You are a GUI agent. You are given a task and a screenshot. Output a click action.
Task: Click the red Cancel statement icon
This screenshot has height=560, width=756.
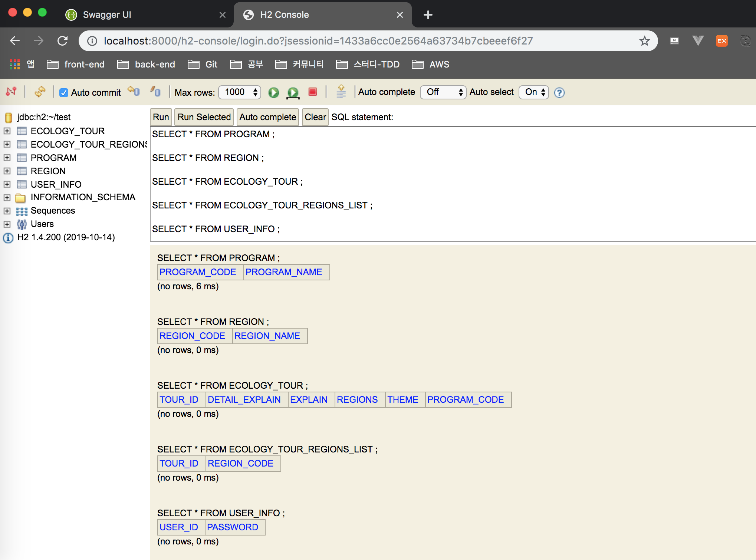pyautogui.click(x=313, y=92)
